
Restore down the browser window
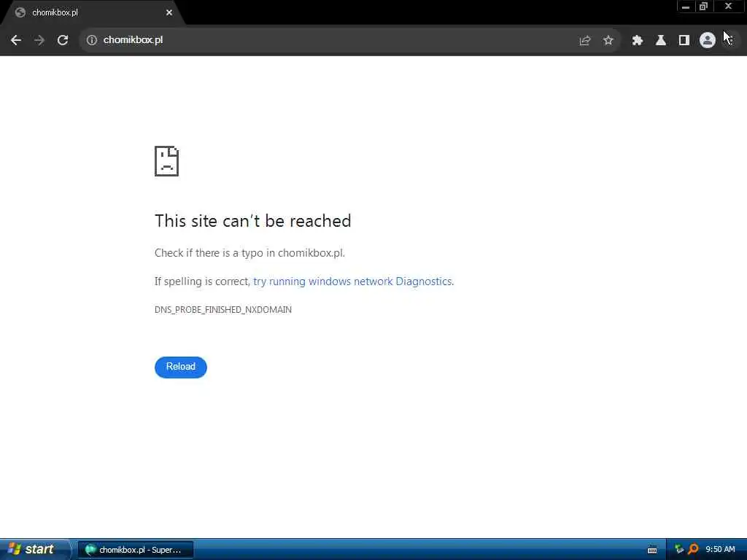(704, 7)
